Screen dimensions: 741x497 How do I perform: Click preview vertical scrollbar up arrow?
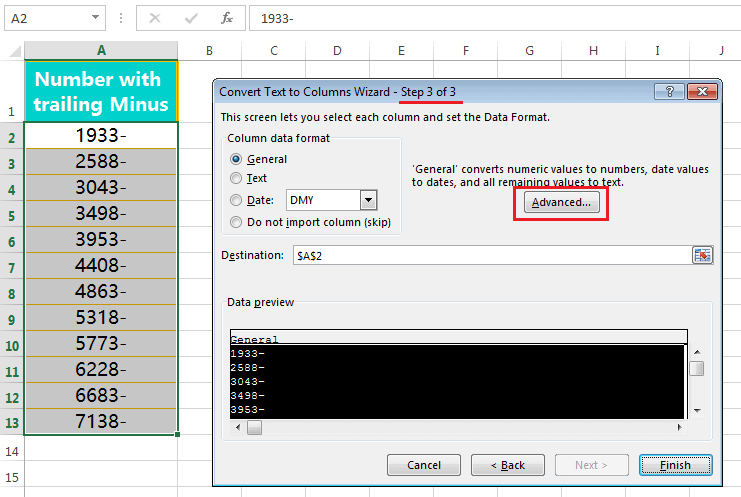(x=697, y=352)
